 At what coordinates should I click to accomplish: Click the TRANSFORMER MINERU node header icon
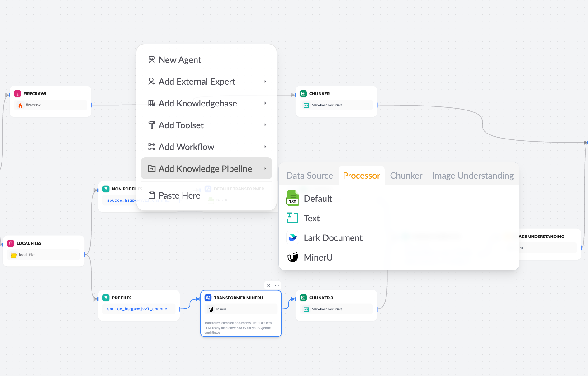(208, 298)
